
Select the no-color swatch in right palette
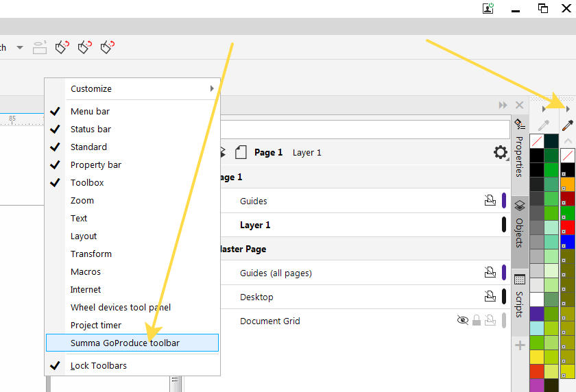tap(568, 156)
